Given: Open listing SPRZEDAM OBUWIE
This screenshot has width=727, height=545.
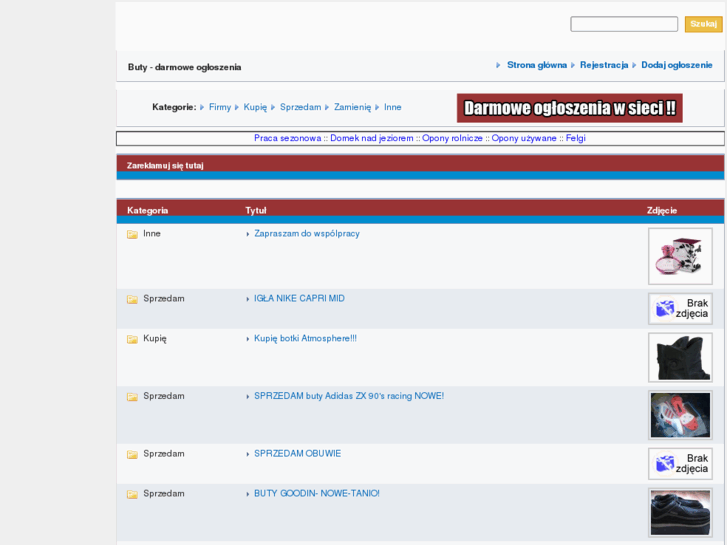Looking at the screenshot, I should point(297,454).
